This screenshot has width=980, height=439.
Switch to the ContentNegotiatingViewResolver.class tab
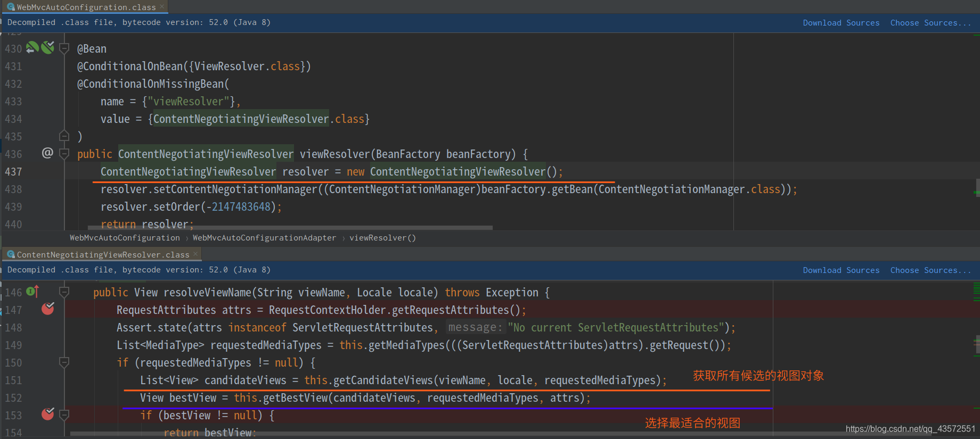103,254
